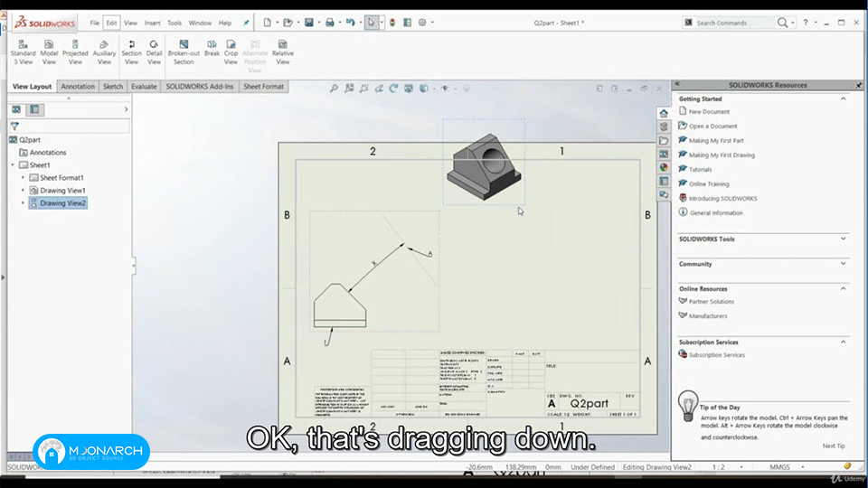Switch to FeatureManager tree tab icon
Viewport: 868px width, 488px height.
(16, 109)
